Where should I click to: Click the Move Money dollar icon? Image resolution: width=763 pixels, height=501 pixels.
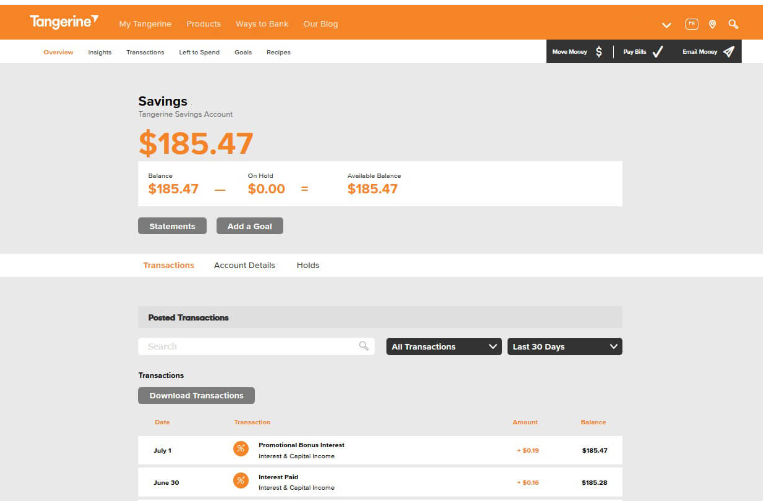[x=599, y=52]
